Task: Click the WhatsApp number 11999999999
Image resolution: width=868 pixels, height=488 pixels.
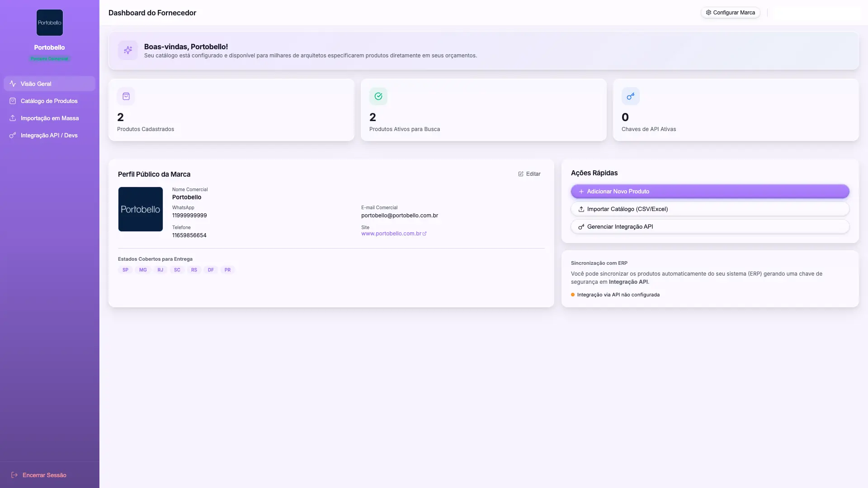Action: coord(189,216)
